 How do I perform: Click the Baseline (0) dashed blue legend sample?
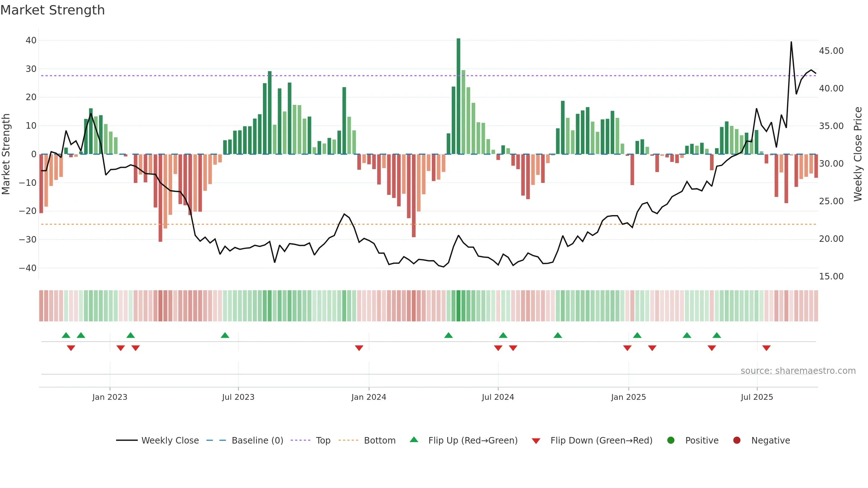(216, 440)
